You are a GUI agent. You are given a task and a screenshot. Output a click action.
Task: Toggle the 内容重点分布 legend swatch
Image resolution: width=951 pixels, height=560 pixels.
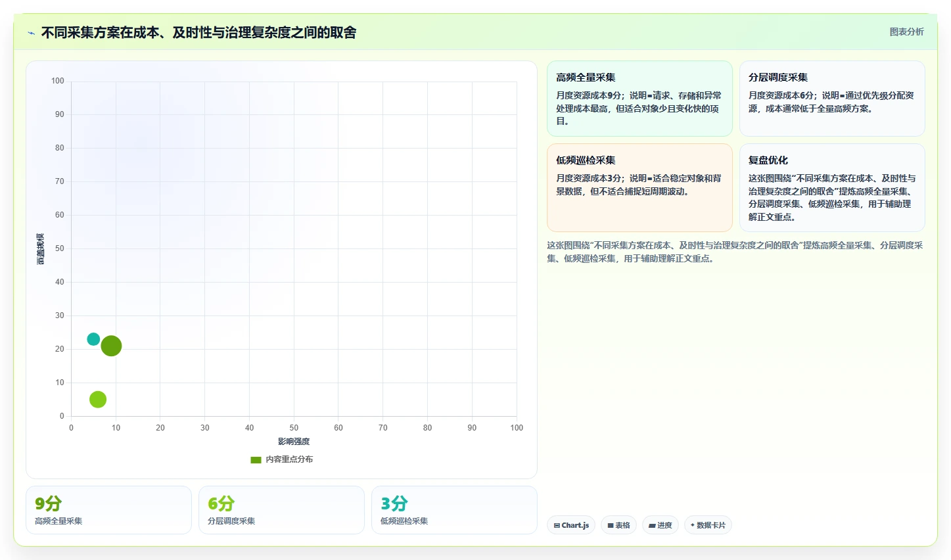click(x=256, y=460)
